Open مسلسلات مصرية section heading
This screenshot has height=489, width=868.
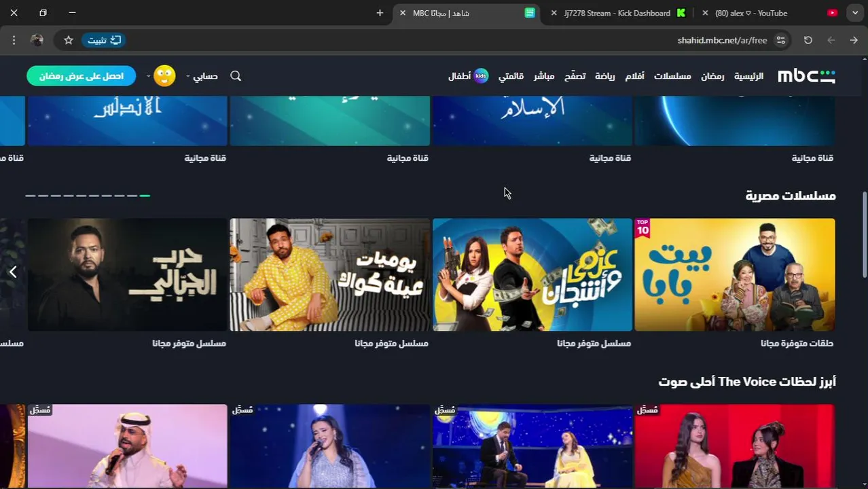click(791, 196)
